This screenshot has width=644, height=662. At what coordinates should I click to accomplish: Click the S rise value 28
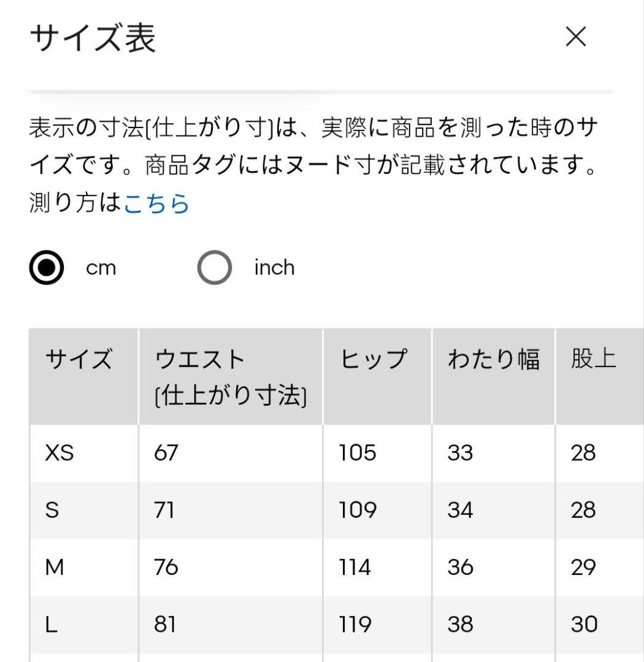pyautogui.click(x=583, y=510)
